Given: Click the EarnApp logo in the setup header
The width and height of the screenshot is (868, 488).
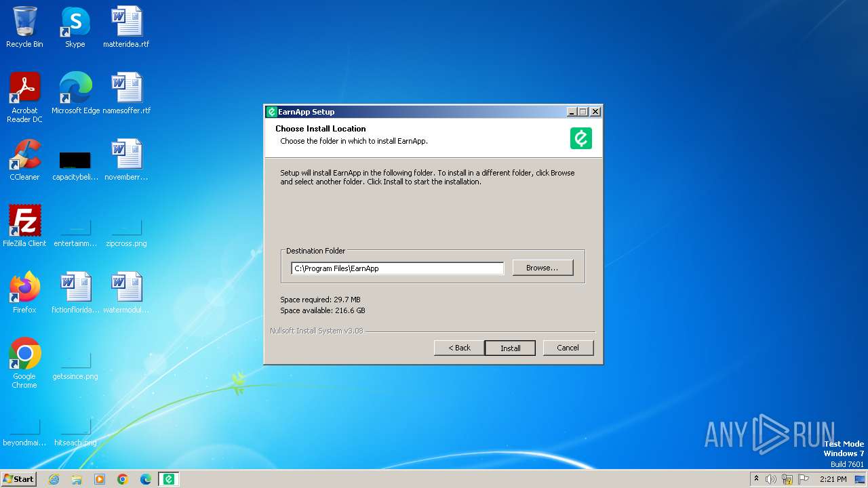Looking at the screenshot, I should pos(581,138).
